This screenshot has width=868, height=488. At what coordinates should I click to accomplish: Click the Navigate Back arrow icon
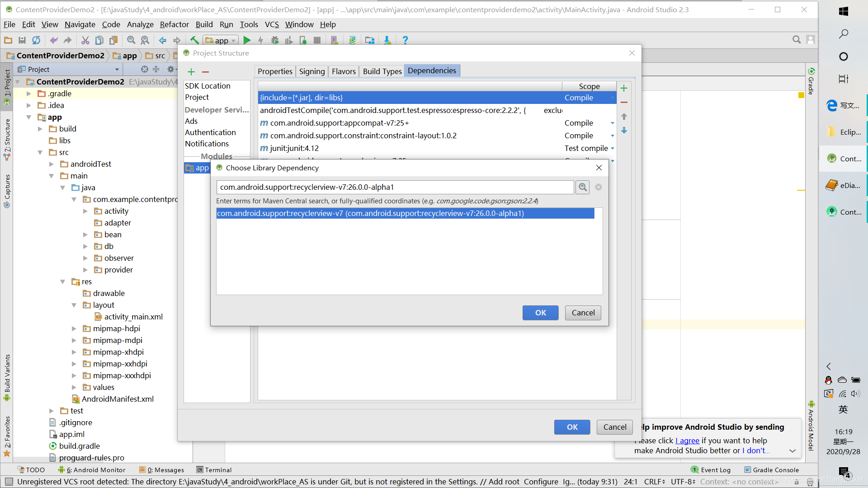click(x=163, y=40)
